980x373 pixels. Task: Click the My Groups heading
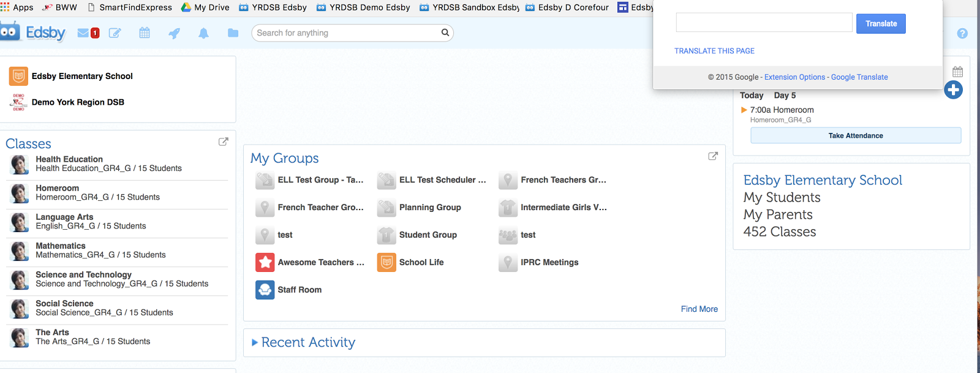pyautogui.click(x=284, y=158)
